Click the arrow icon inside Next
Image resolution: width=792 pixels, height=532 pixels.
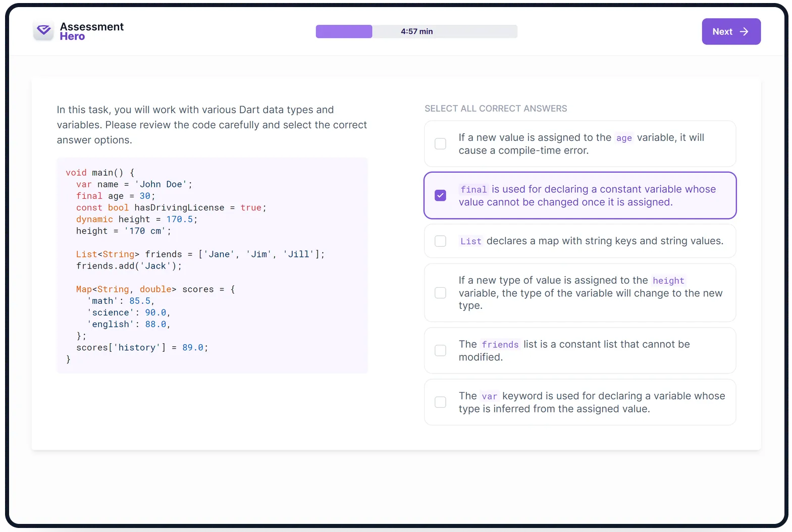click(x=744, y=31)
